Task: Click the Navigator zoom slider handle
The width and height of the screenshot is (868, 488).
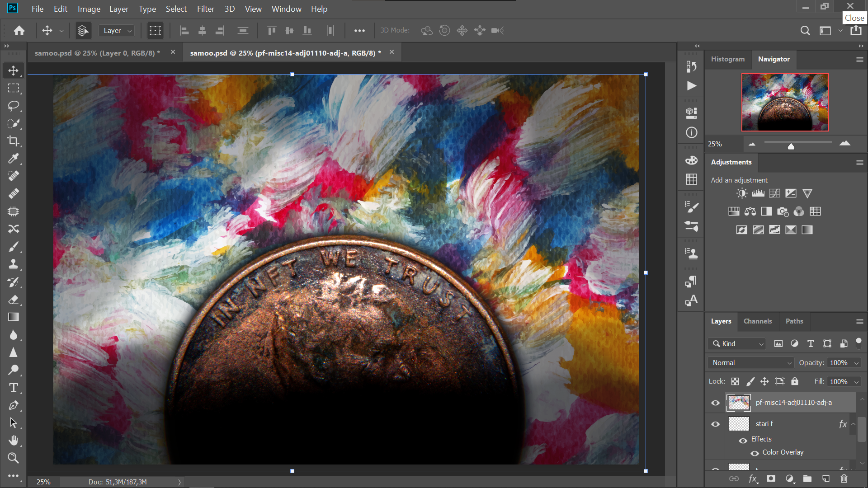Action: click(791, 146)
